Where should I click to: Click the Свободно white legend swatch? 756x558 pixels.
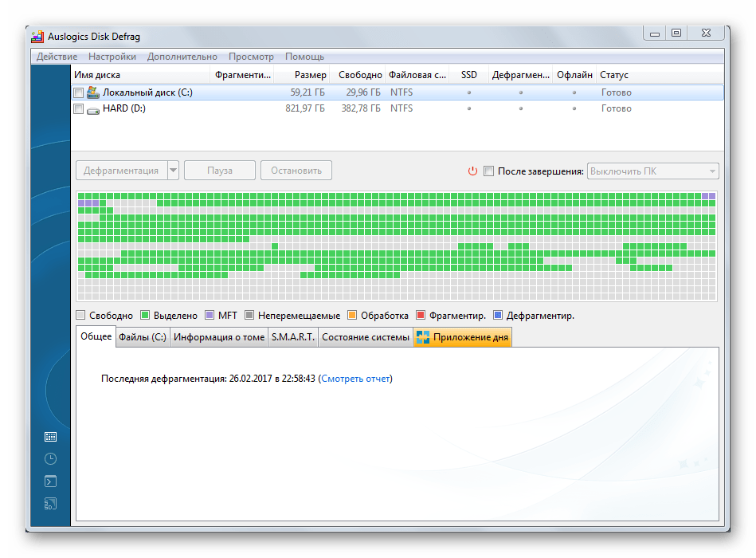(x=80, y=316)
